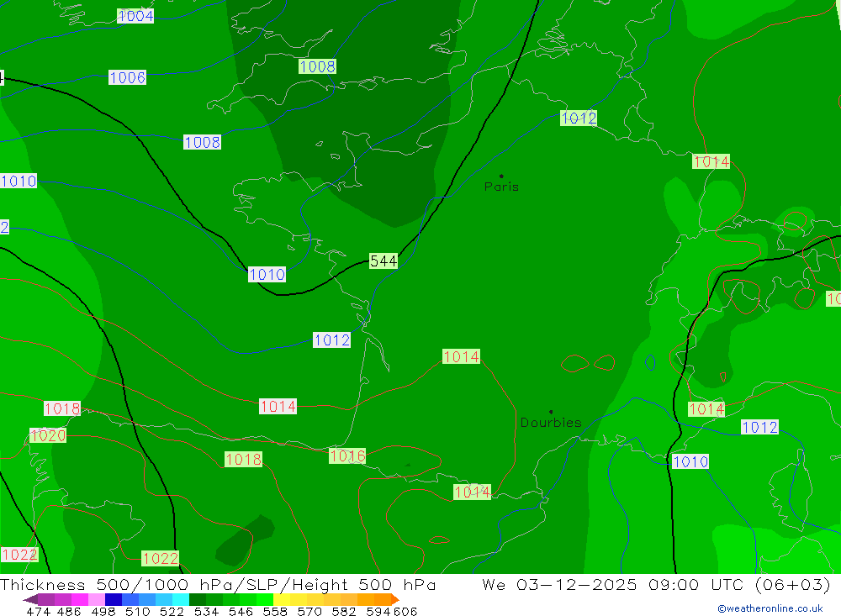Open the weatheronline.co.uk copyright link
The width and height of the screenshot is (841, 616).
770,608
